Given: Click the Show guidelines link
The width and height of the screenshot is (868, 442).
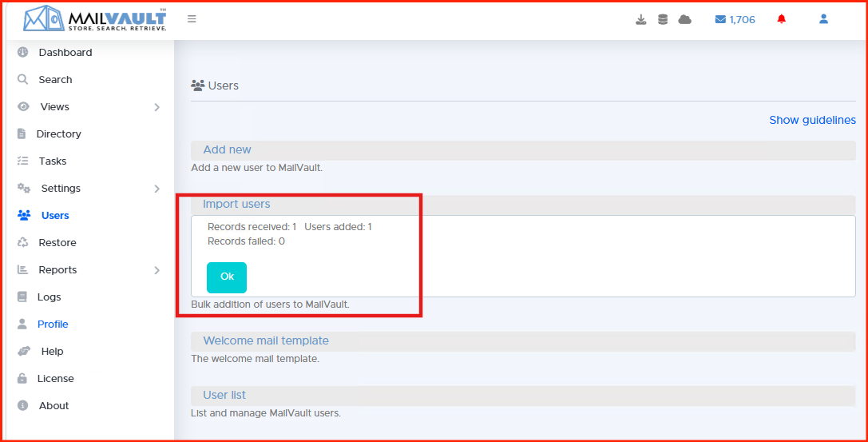Looking at the screenshot, I should [x=812, y=120].
